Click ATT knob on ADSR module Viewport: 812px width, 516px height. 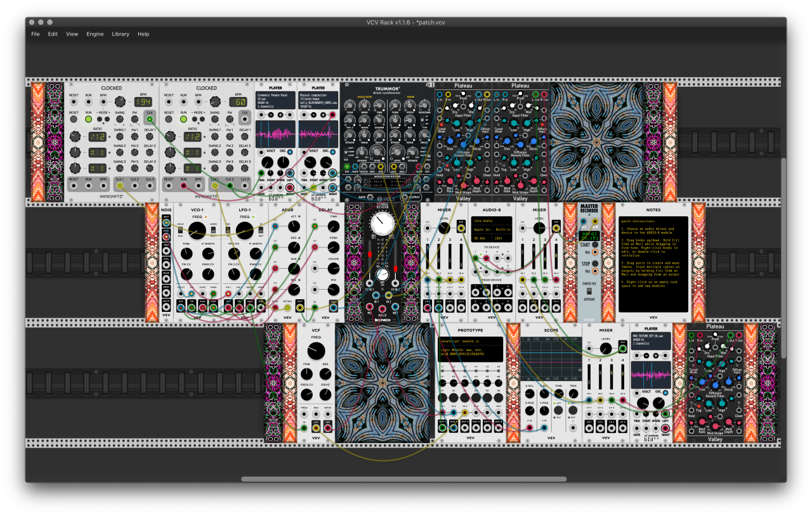tap(294, 226)
